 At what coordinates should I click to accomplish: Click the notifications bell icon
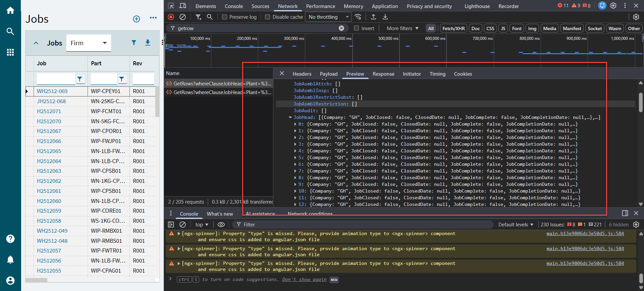tap(10, 260)
